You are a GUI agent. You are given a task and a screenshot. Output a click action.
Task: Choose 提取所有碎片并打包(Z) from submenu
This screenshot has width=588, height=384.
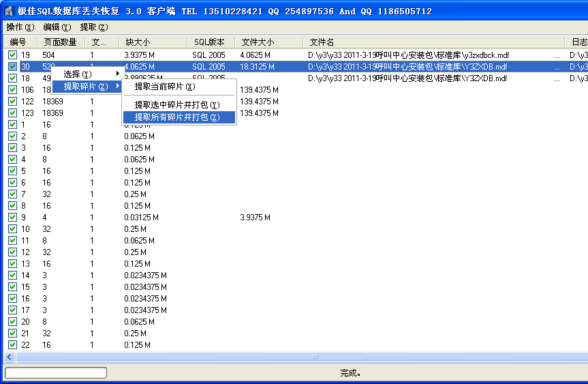pos(179,117)
